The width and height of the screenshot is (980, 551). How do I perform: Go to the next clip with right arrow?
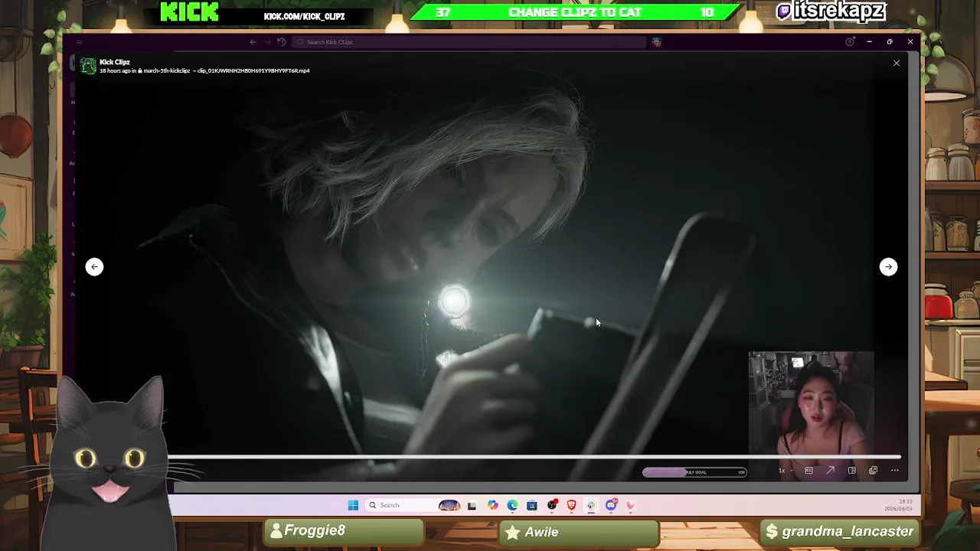click(888, 266)
